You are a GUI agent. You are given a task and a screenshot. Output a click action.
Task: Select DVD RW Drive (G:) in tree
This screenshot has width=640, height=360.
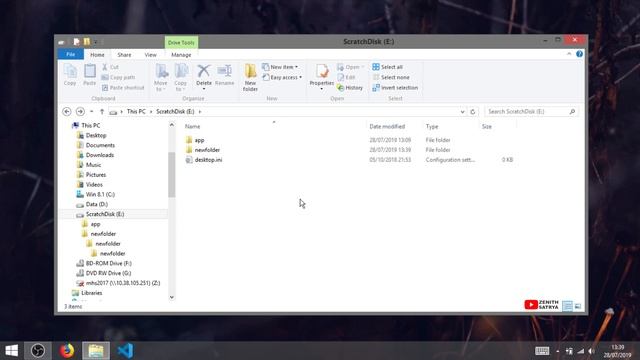(108, 273)
